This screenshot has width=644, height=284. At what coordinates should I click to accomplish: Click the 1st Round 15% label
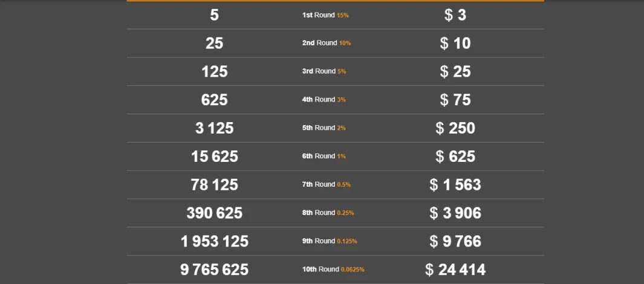click(x=325, y=15)
